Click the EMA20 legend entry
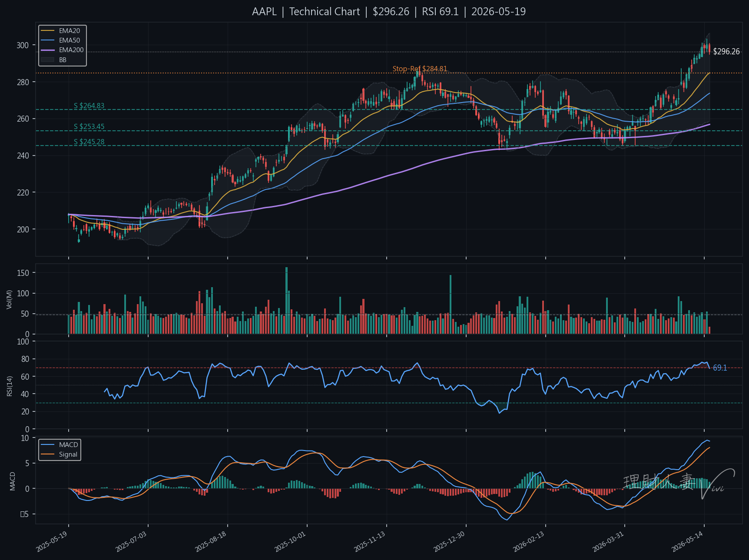This screenshot has height=560, width=749. (x=60, y=31)
